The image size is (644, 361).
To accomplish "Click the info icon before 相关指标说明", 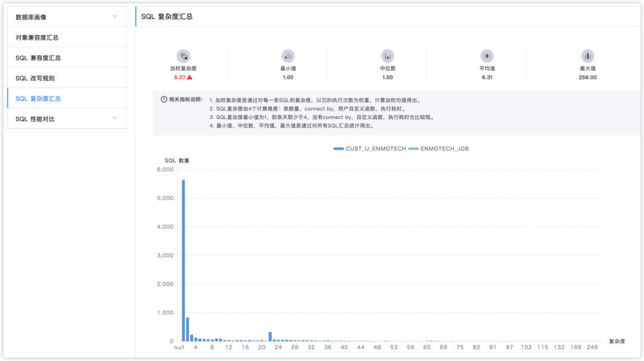I will click(164, 99).
